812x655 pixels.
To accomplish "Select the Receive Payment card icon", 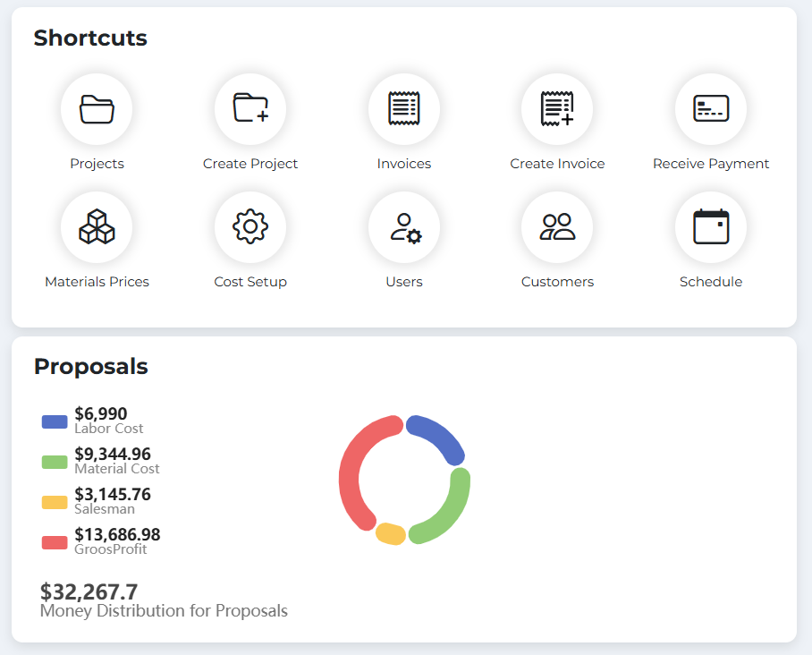I will pos(711,109).
